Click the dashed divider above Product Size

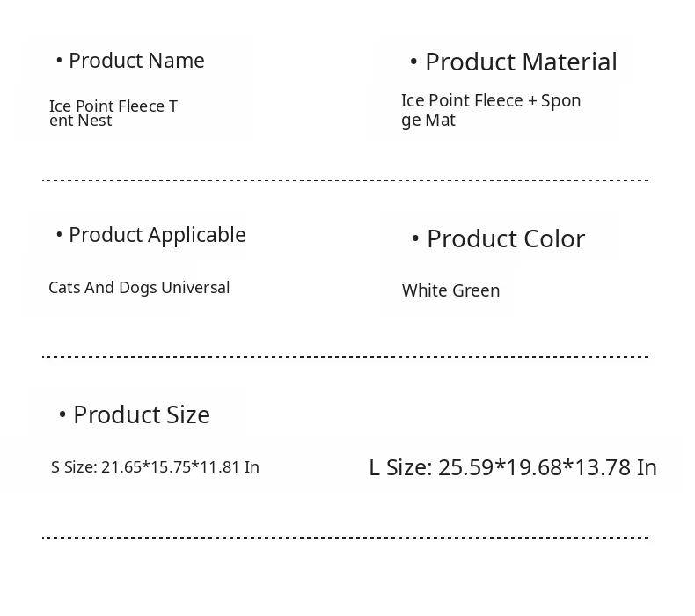[x=345, y=357]
